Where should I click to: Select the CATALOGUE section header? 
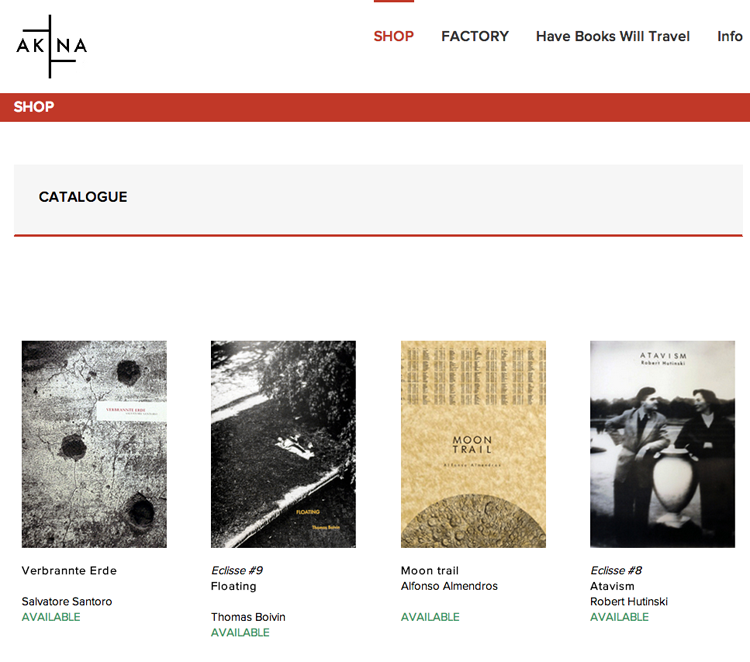click(83, 197)
